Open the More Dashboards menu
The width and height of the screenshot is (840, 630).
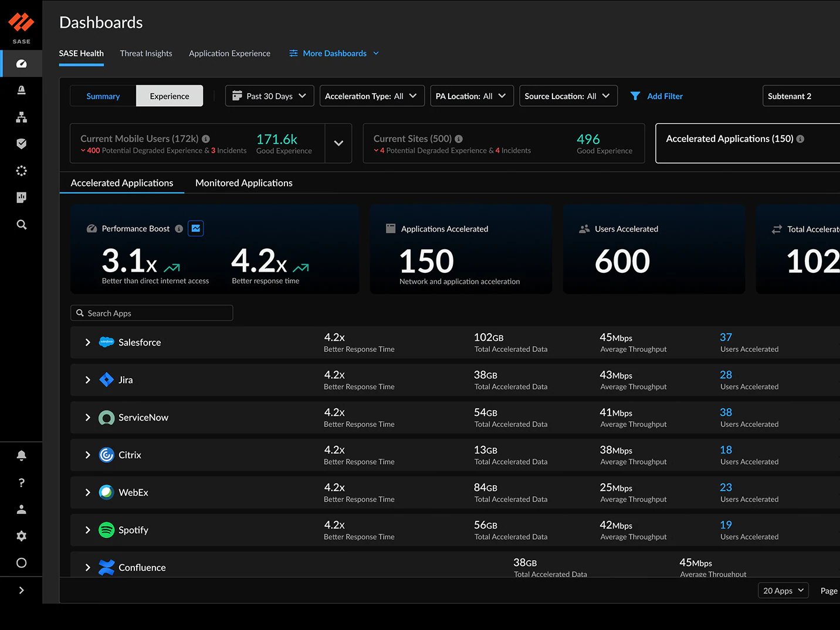[x=334, y=53]
